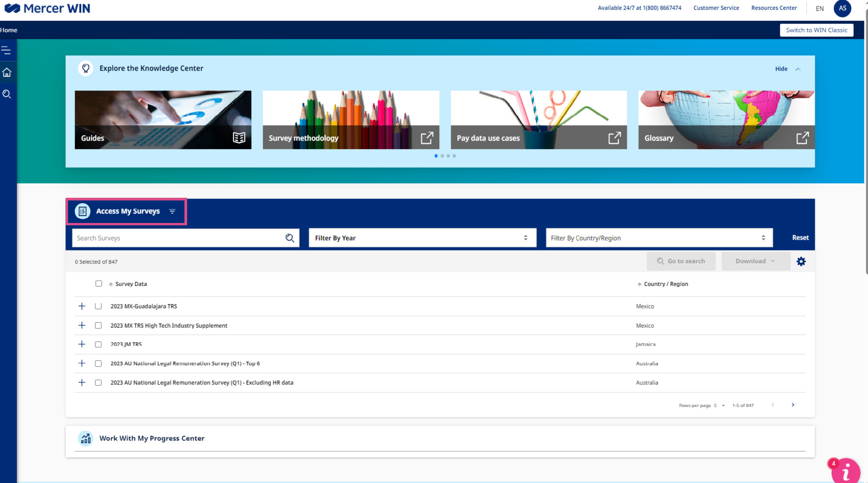This screenshot has width=868, height=483.
Task: Open the hamburger menu in the left sidebar
Action: click(7, 50)
